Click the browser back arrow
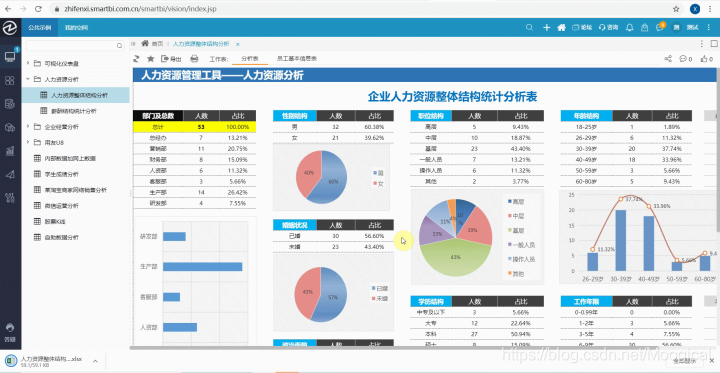720x373 pixels. 8,9
